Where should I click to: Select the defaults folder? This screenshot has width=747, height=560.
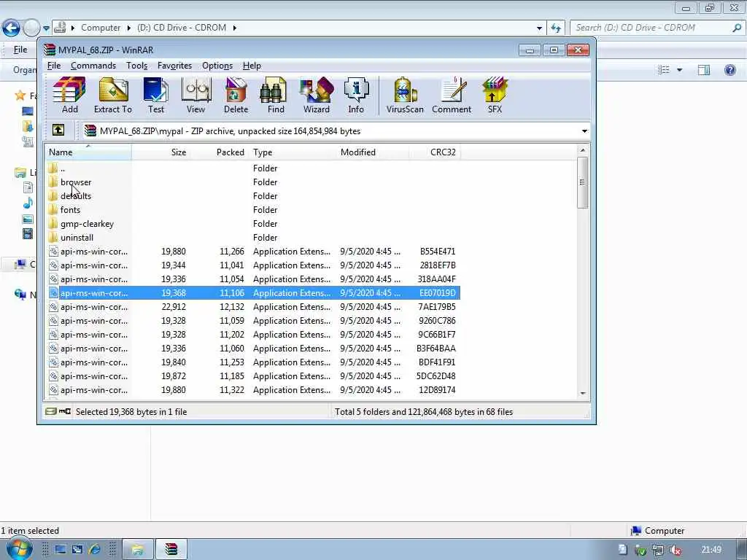pyautogui.click(x=76, y=195)
